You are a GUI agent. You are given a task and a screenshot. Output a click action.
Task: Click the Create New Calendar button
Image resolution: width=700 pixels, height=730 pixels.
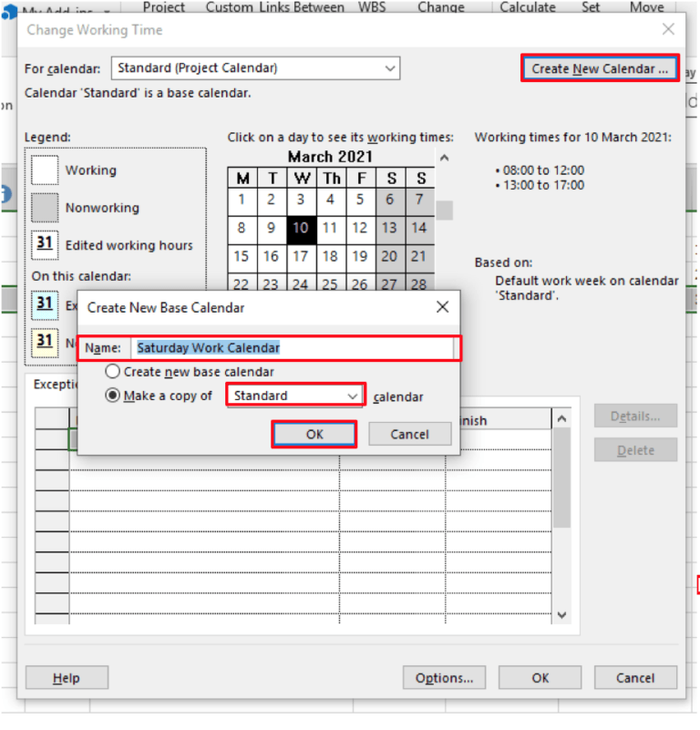(599, 68)
